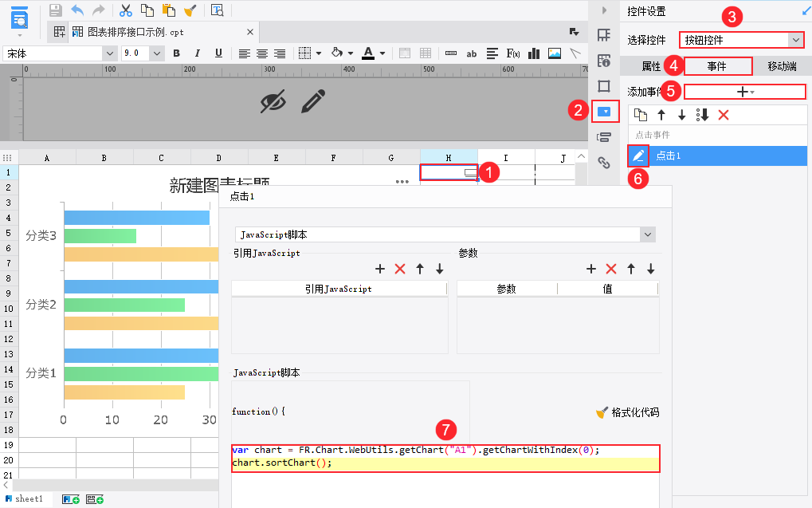Screen dimensions: 812x508
Task: Switch to the 移动端 tab
Action: coord(782,66)
